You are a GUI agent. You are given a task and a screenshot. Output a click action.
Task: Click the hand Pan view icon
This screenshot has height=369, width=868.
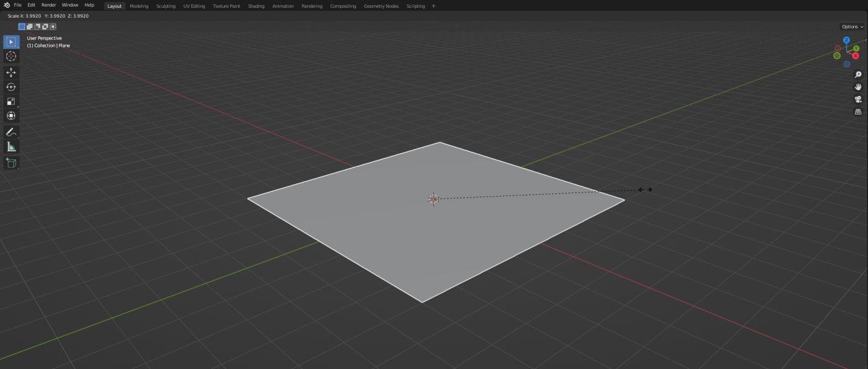[x=858, y=87]
